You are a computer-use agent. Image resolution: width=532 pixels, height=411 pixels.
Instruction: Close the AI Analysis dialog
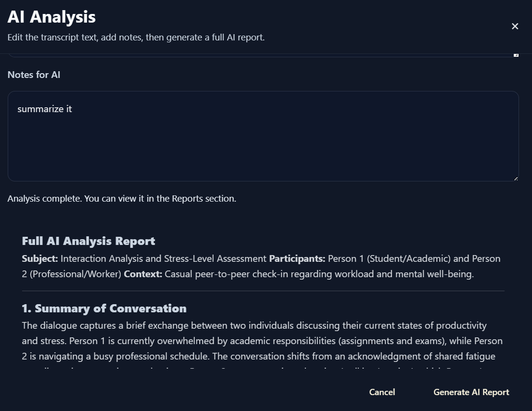point(515,26)
